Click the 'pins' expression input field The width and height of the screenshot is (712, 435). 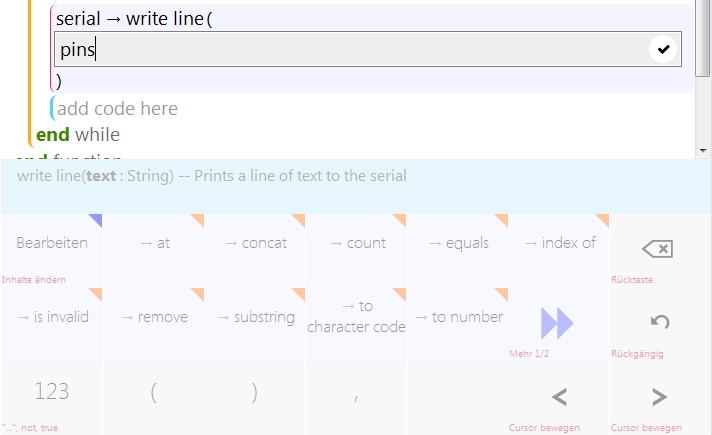[x=350, y=49]
